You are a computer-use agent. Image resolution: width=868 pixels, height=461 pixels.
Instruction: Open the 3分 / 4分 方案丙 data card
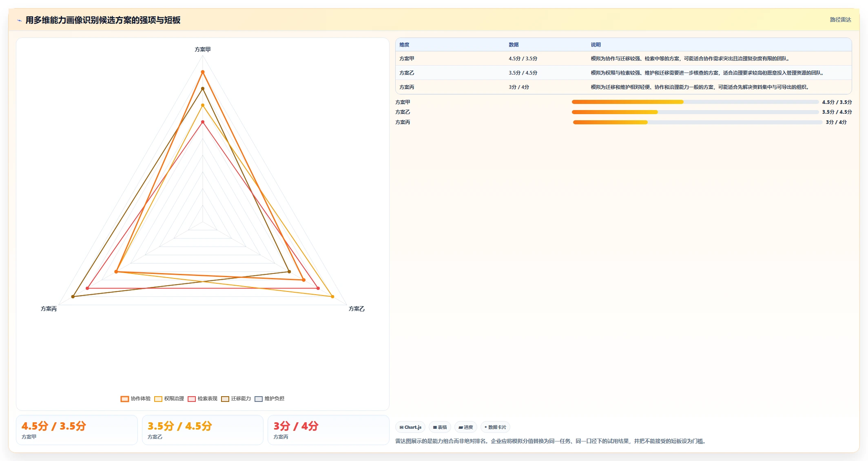(x=328, y=430)
